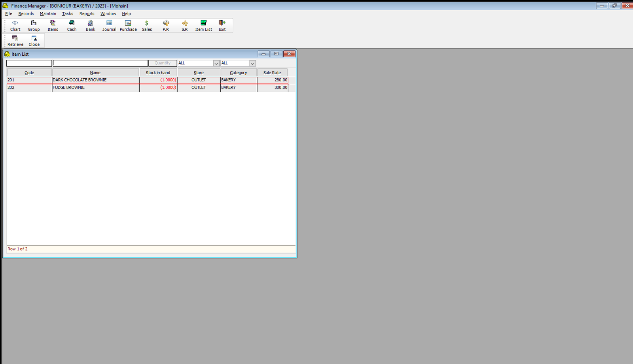Click the Name search input field
Screen dimensions: 633x364
[x=100, y=63]
